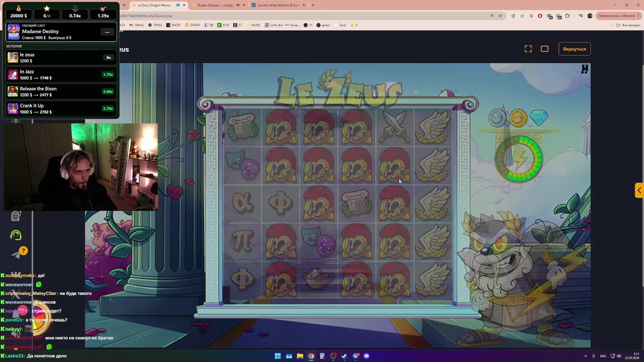Click the alpha letter symbol on reels
Viewport: 644px width, 362px height.
242,202
